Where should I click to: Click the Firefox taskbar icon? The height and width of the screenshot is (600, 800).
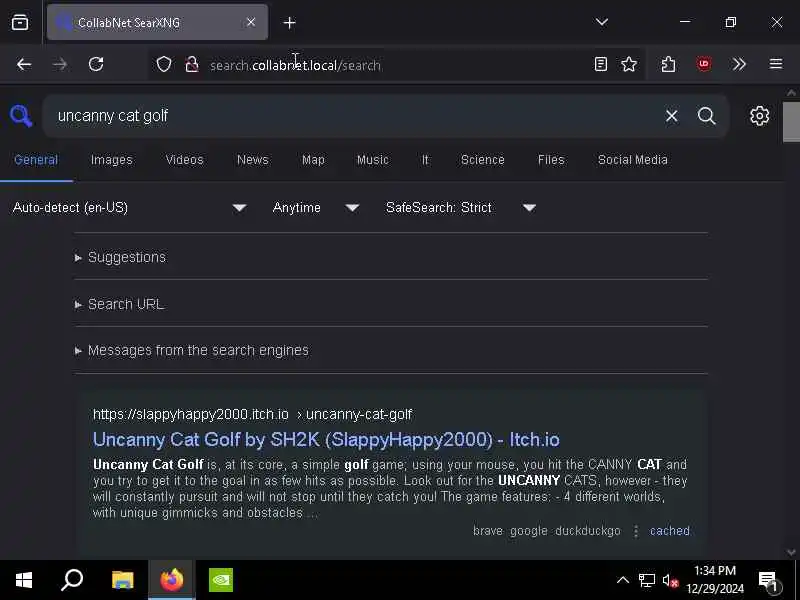click(x=171, y=580)
